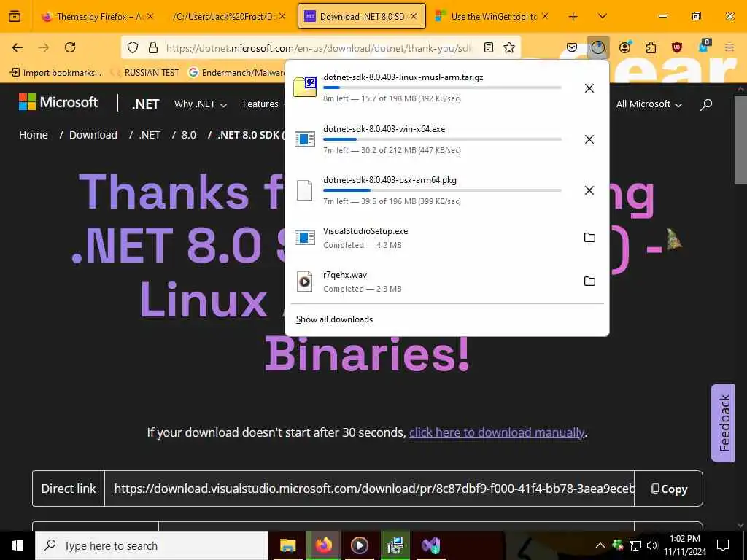
Task: Cancel the osx-arm64.pkg download
Action: pyautogui.click(x=589, y=190)
